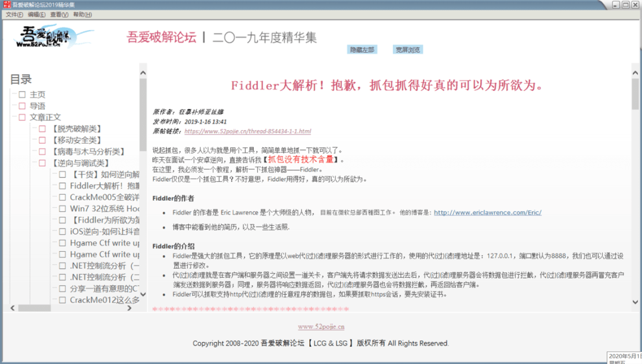This screenshot has height=364, width=642.
Task: Click the Fiddler的介绍 subheading
Action: (x=173, y=246)
